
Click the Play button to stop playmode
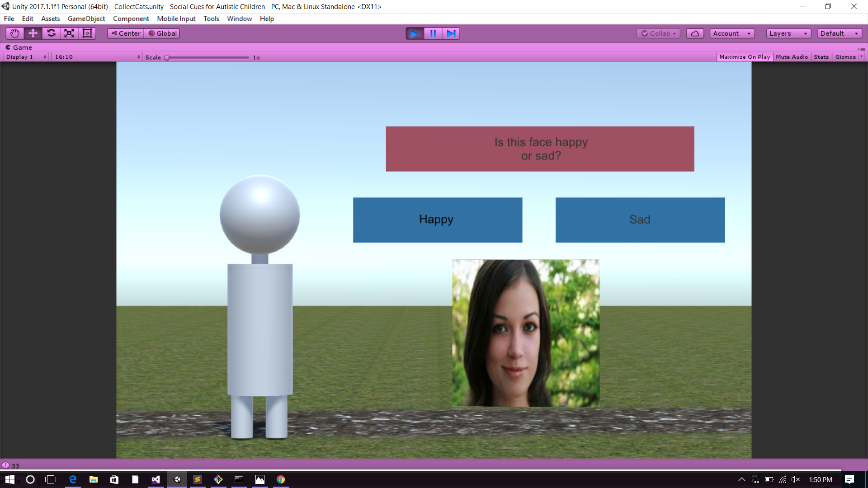[414, 33]
